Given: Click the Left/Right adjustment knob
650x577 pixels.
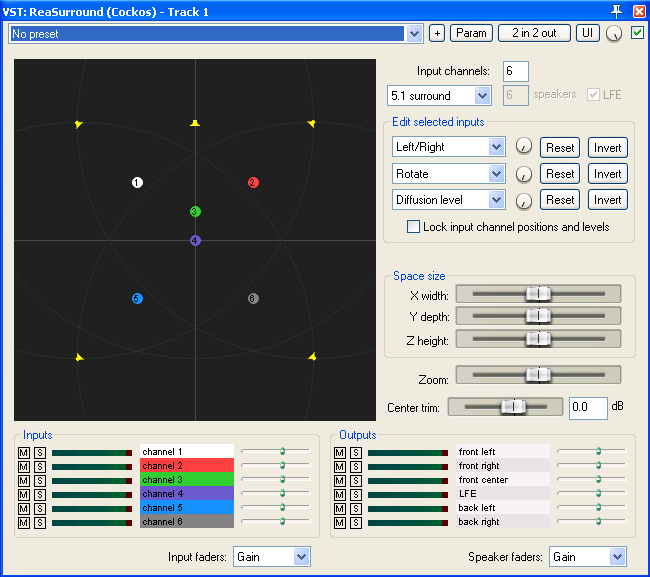Looking at the screenshot, I should tap(524, 146).
